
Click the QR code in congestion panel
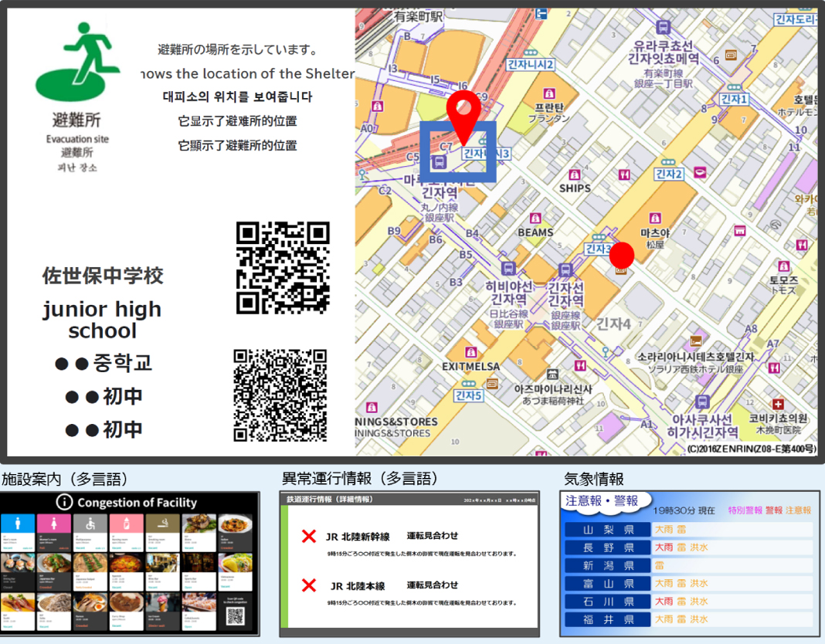[236, 615]
